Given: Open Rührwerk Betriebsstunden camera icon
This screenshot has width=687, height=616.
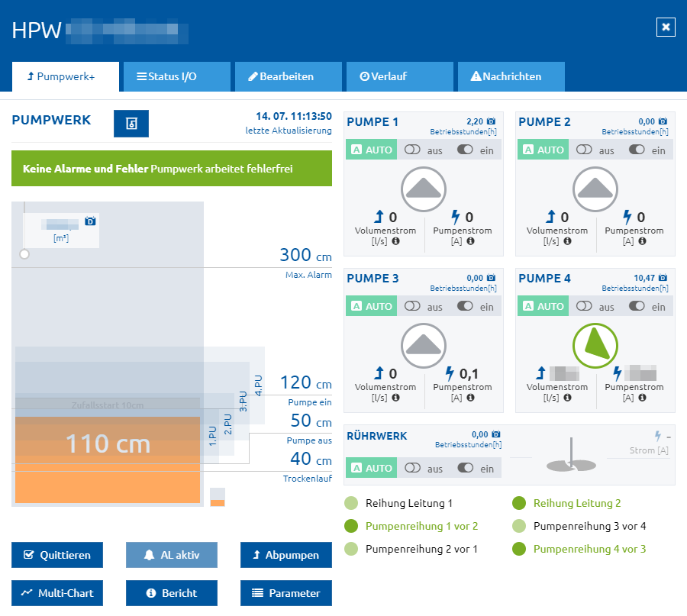Looking at the screenshot, I should [x=496, y=434].
